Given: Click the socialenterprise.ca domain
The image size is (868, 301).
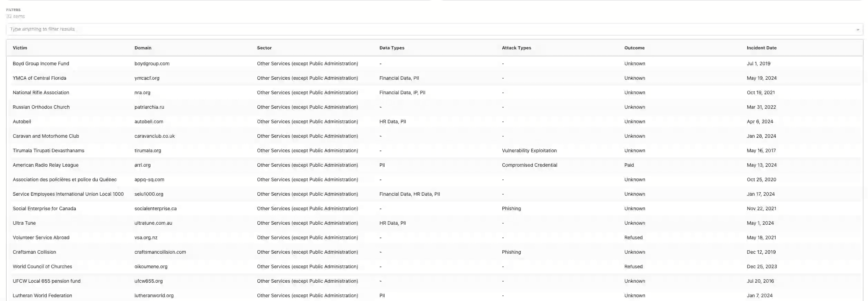Looking at the screenshot, I should coord(156,208).
